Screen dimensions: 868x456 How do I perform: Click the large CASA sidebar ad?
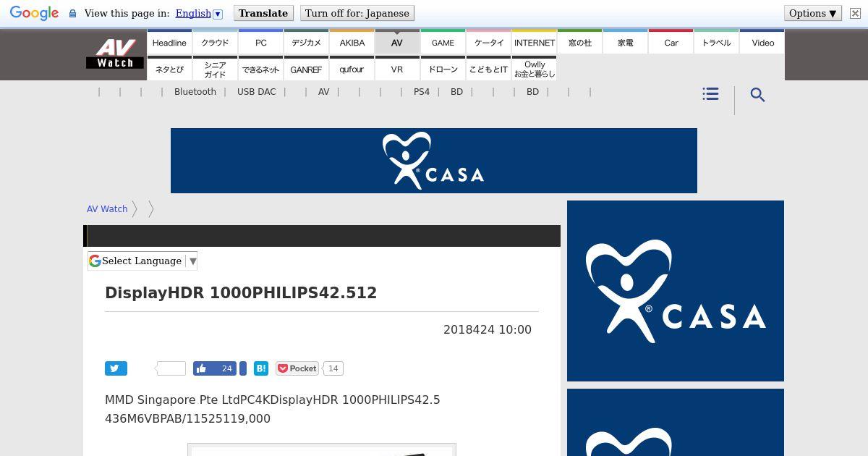(676, 291)
